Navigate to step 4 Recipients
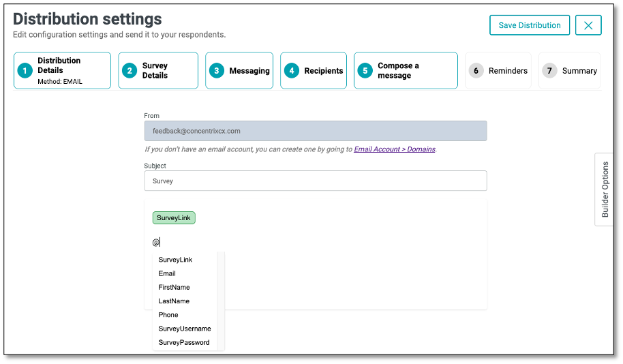 pyautogui.click(x=314, y=70)
